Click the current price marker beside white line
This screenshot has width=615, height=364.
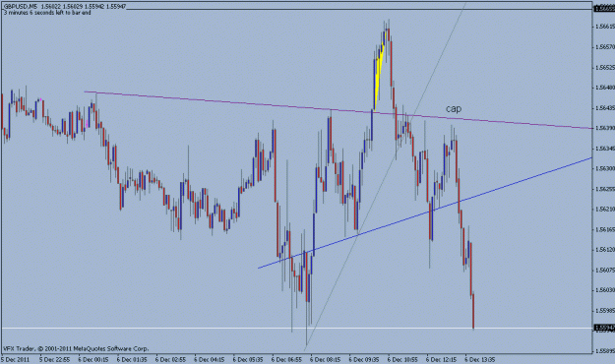[604, 328]
